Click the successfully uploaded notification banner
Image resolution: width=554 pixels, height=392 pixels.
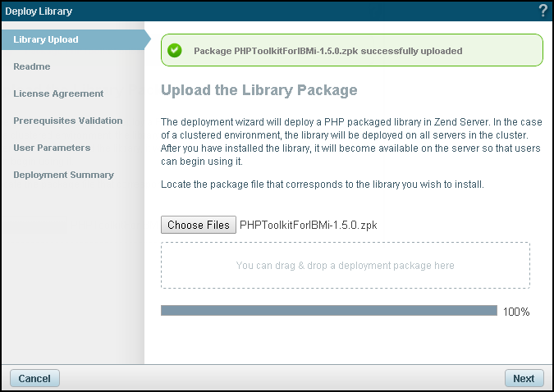[352, 50]
